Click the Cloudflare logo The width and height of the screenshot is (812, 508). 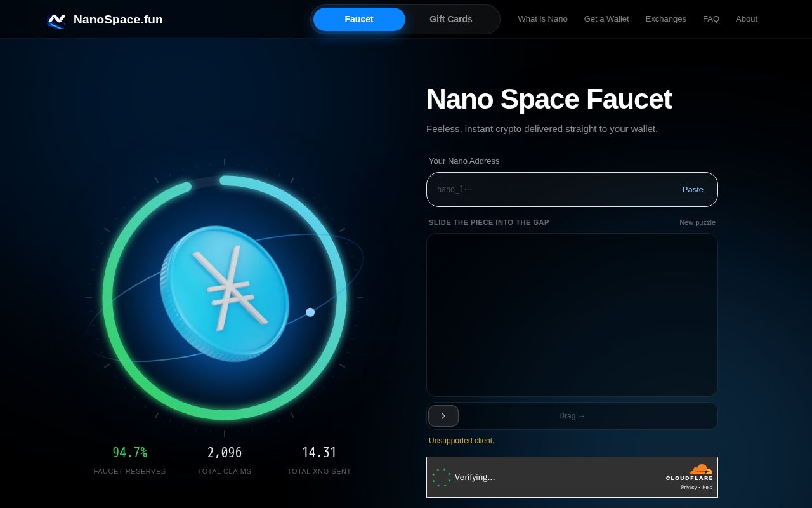pos(690,472)
